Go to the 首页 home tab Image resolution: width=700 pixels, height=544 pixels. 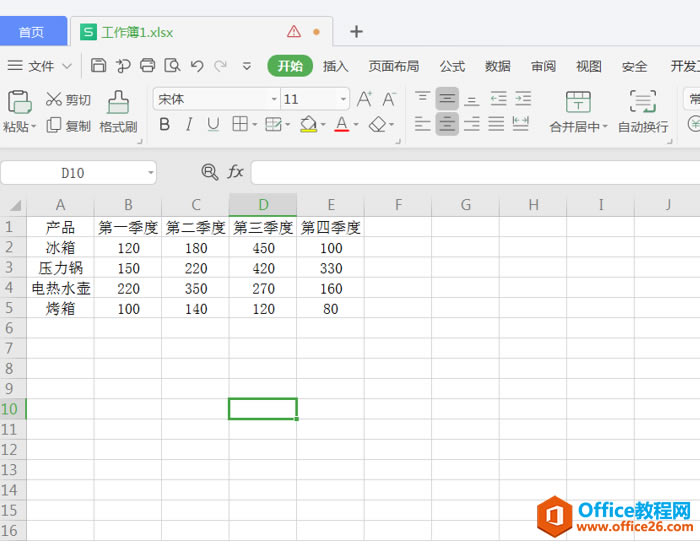click(32, 32)
